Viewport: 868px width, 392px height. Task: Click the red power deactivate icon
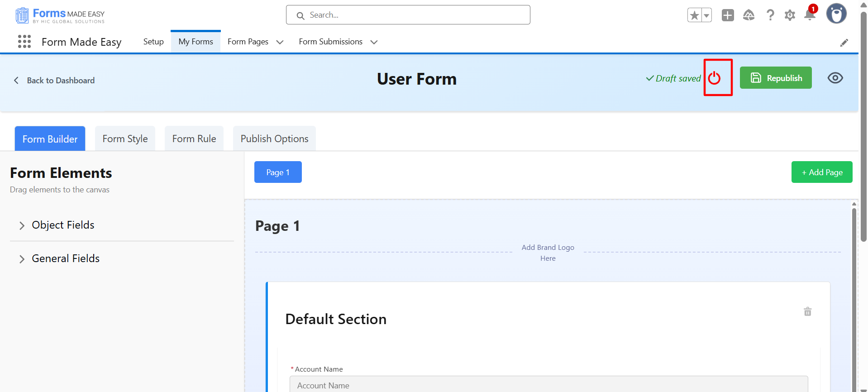[714, 78]
